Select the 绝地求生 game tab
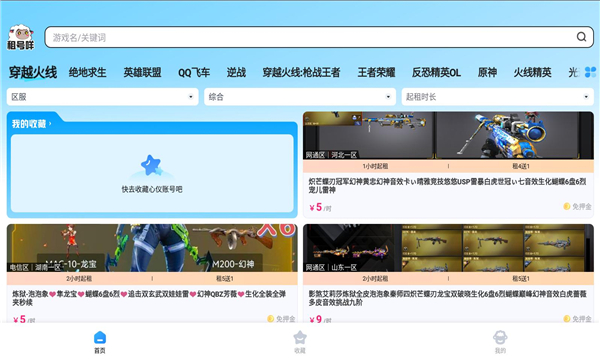This screenshot has width=600, height=360. tap(88, 72)
